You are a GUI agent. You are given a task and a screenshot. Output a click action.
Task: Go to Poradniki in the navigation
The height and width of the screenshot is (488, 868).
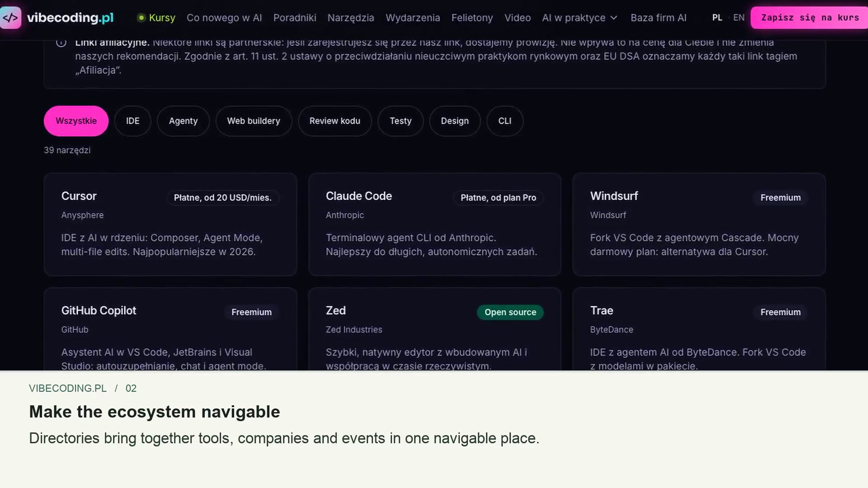[x=295, y=18]
